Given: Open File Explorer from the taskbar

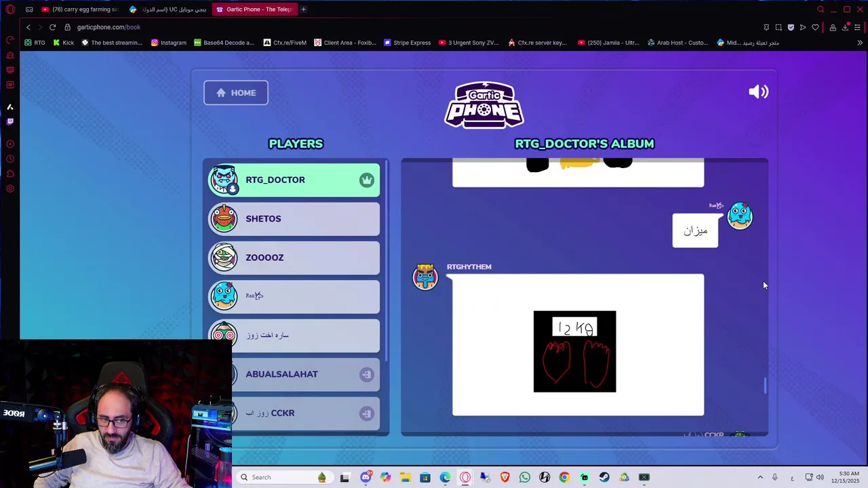Looking at the screenshot, I should 405,477.
